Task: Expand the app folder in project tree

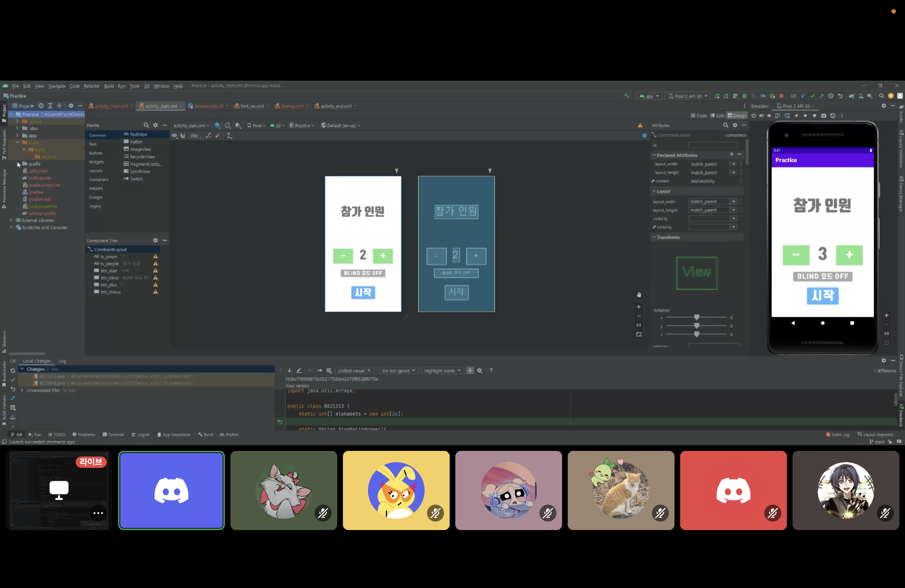Action: [x=17, y=135]
